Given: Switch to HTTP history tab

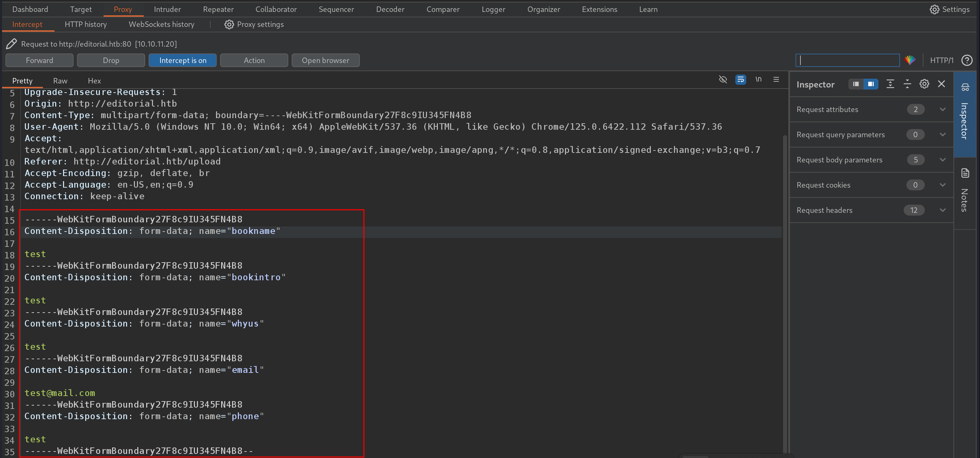Looking at the screenshot, I should [x=85, y=24].
